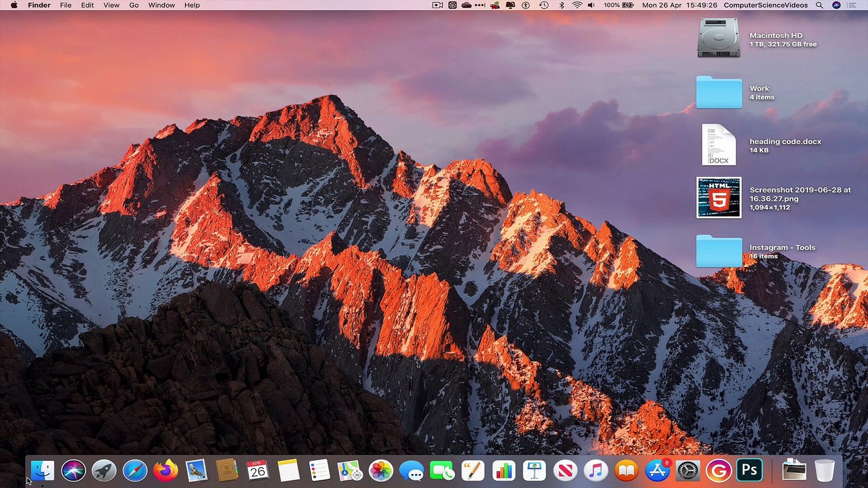Open the Trash in the Dock
The width and height of the screenshot is (868, 488).
click(824, 470)
